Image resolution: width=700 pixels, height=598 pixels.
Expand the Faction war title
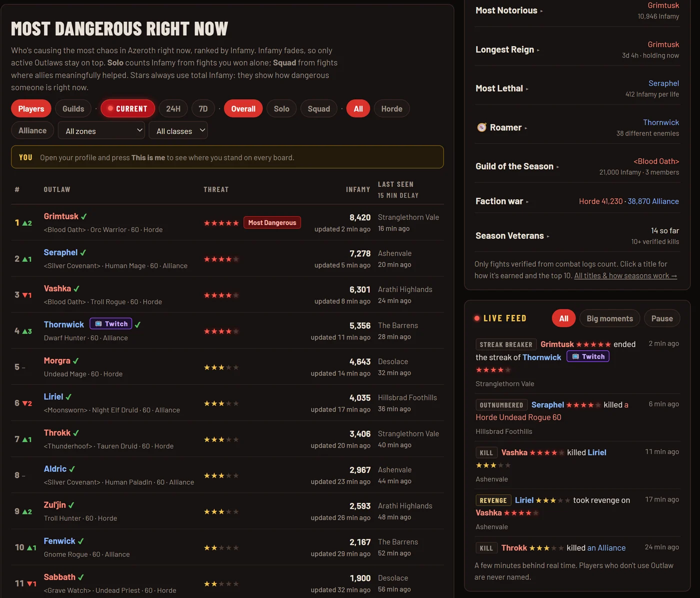(502, 201)
